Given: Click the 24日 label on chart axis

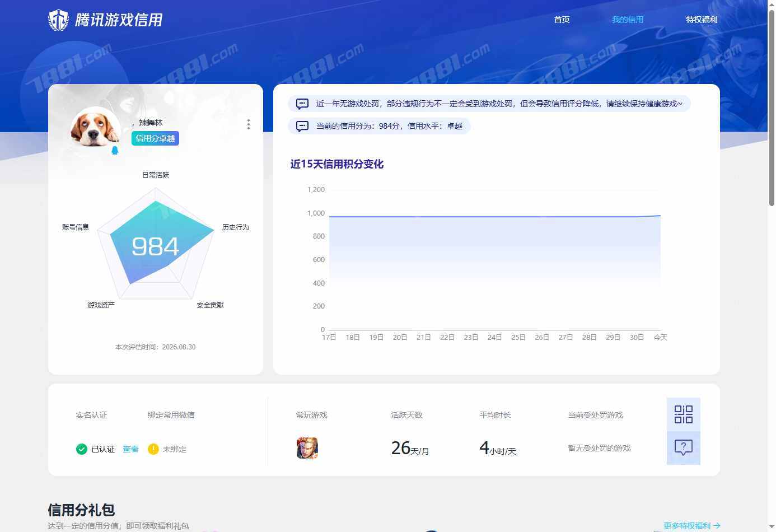Looking at the screenshot, I should (x=494, y=337).
